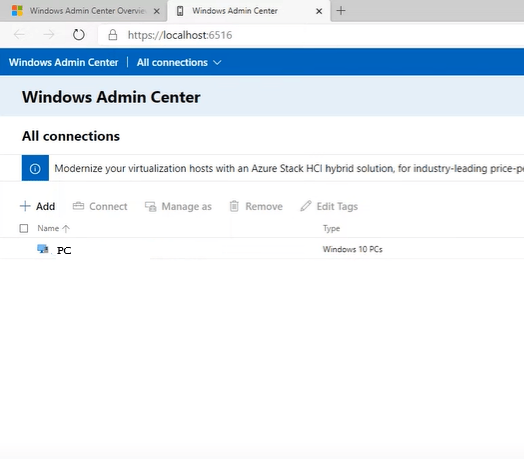Viewport: 524px width, 459px height.
Task: Select the Windows Admin Center browser tab
Action: pyautogui.click(x=248, y=11)
